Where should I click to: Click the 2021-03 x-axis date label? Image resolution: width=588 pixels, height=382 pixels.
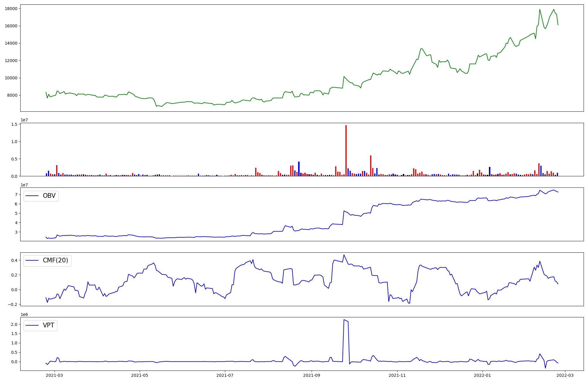tap(55, 375)
